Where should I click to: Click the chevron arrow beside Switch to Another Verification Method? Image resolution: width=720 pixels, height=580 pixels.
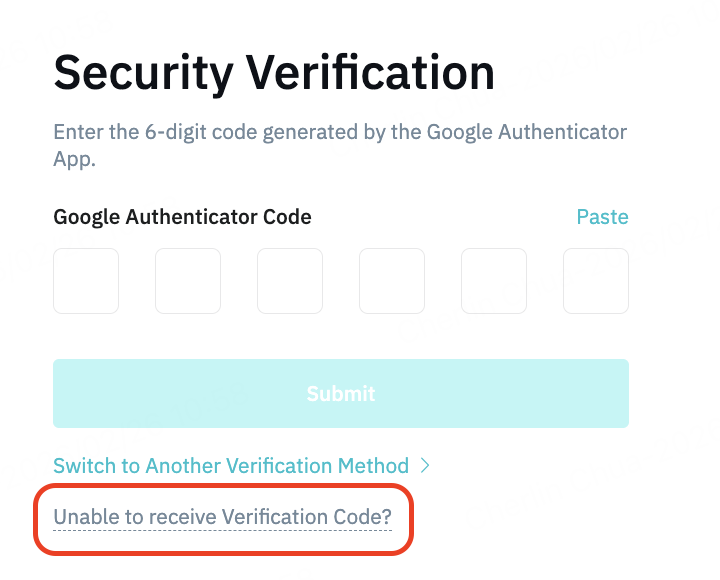425,466
